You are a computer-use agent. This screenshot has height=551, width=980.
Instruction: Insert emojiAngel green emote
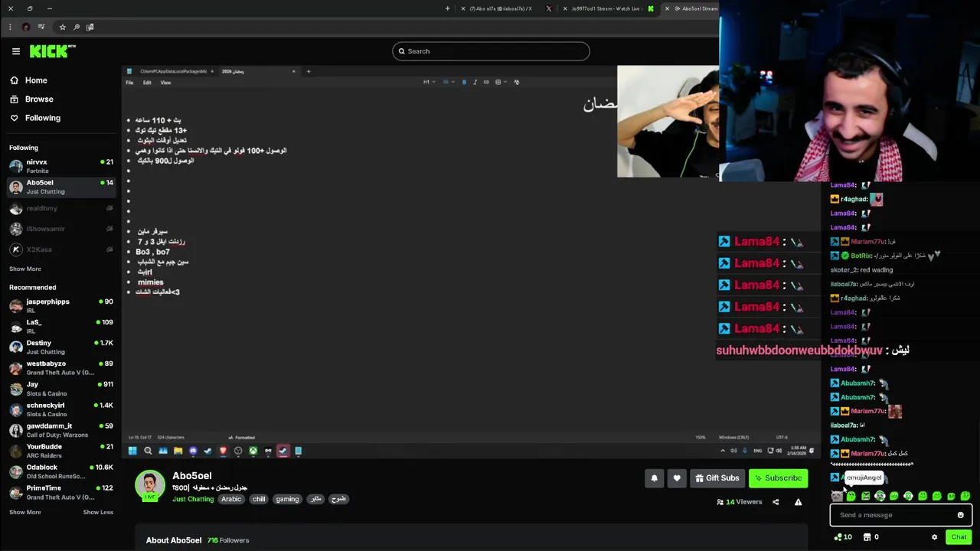click(851, 497)
